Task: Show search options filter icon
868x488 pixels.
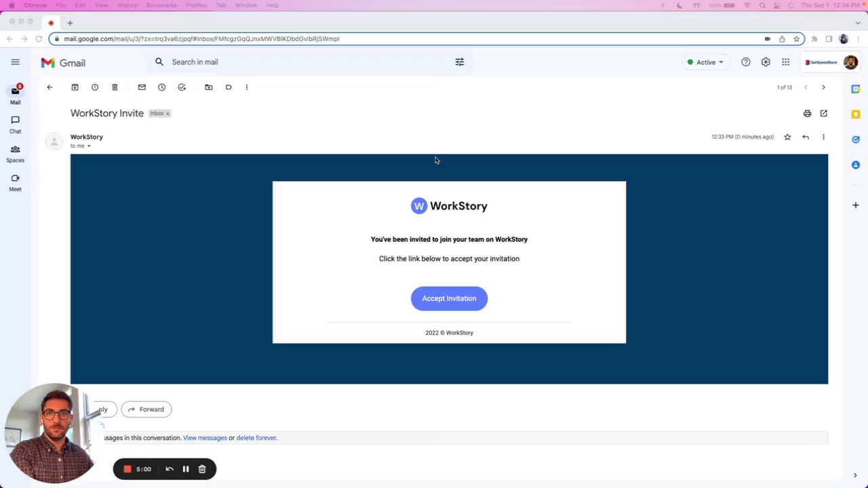Action: point(460,62)
